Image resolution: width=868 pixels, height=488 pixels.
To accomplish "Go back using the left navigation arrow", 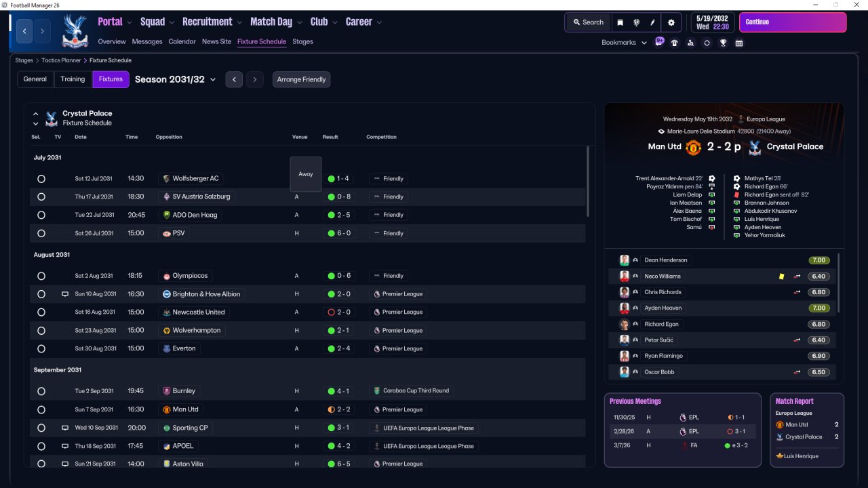I will 24,31.
